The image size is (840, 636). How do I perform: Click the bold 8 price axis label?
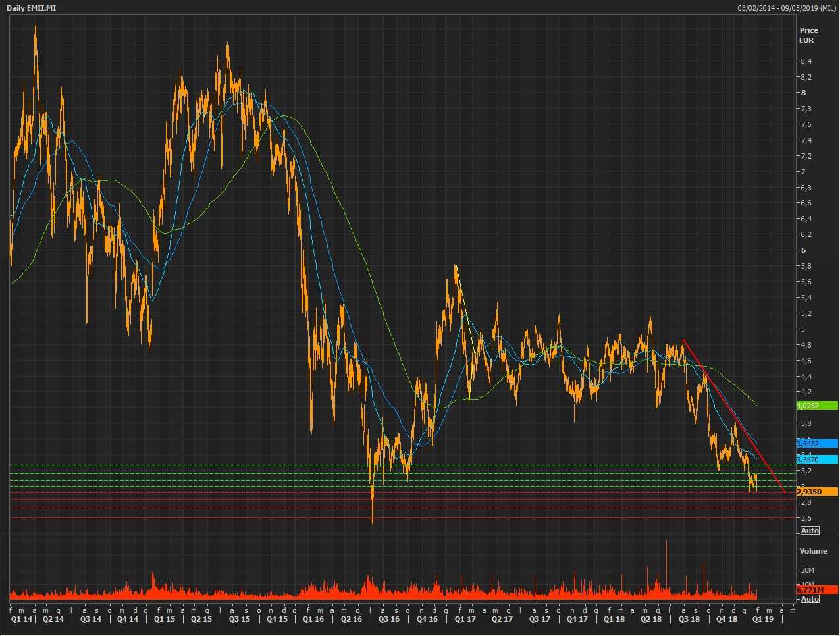coord(803,93)
